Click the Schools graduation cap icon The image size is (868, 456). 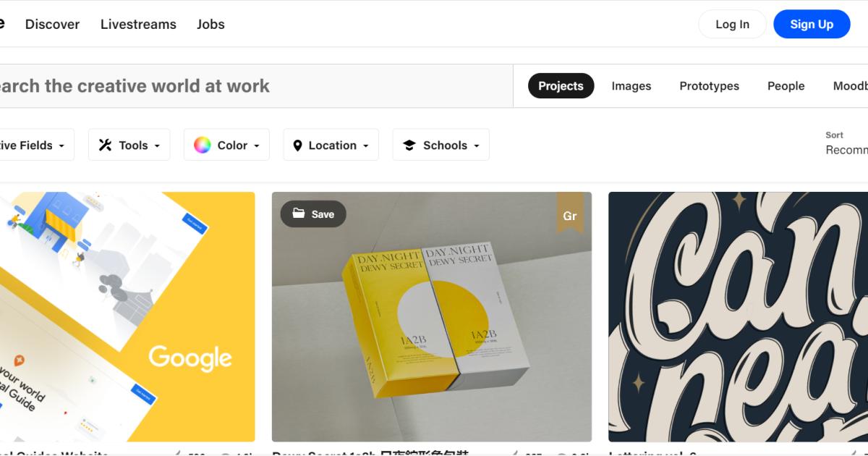tap(409, 145)
